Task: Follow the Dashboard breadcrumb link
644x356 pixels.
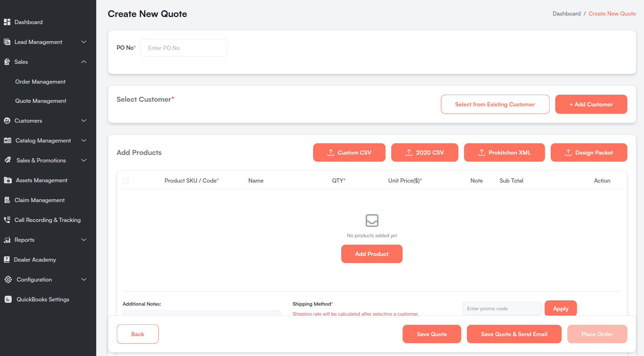Action: (567, 13)
